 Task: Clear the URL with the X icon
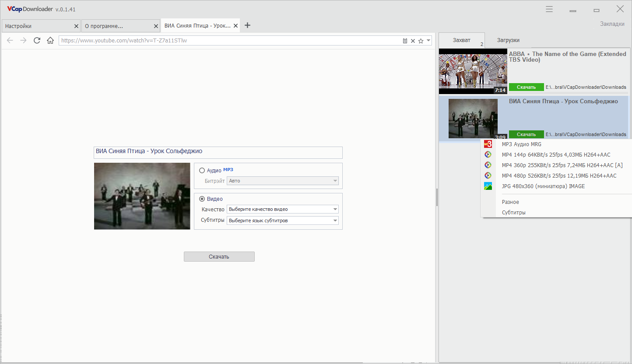pyautogui.click(x=413, y=41)
